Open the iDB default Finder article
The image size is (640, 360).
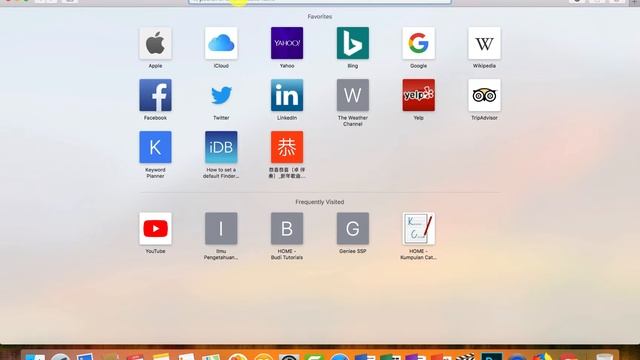coord(221,147)
